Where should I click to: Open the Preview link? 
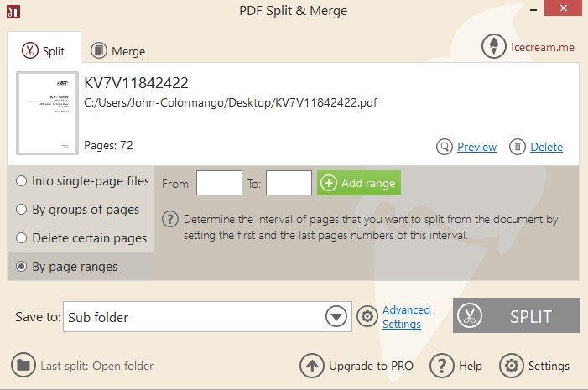pyautogui.click(x=476, y=147)
